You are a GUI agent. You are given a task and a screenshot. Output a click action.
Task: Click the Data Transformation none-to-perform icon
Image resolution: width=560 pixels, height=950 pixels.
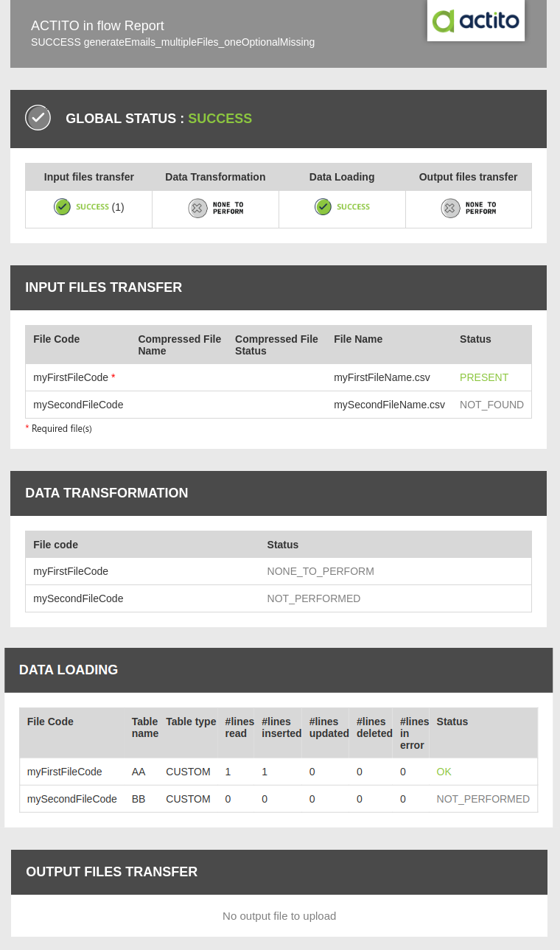coord(197,209)
